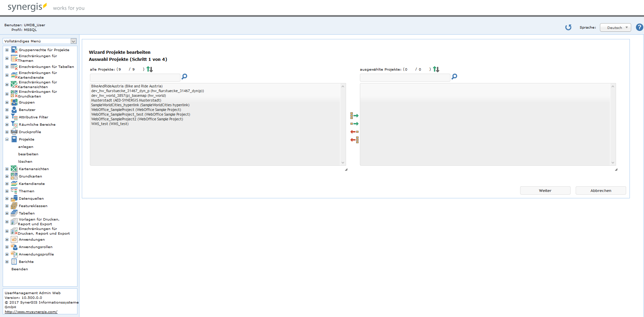Click the Gruppen people icon
Image resolution: width=644 pixels, height=317 pixels.
(x=14, y=102)
